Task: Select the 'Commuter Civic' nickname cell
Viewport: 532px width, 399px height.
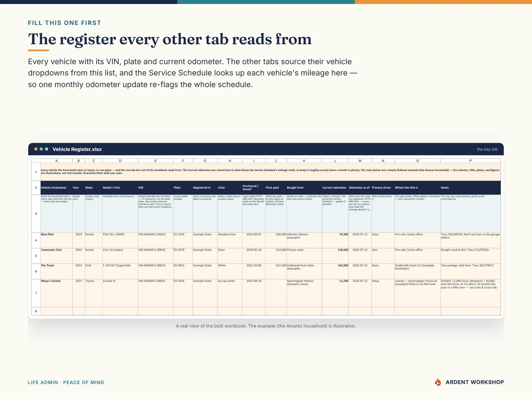Action: (57, 256)
